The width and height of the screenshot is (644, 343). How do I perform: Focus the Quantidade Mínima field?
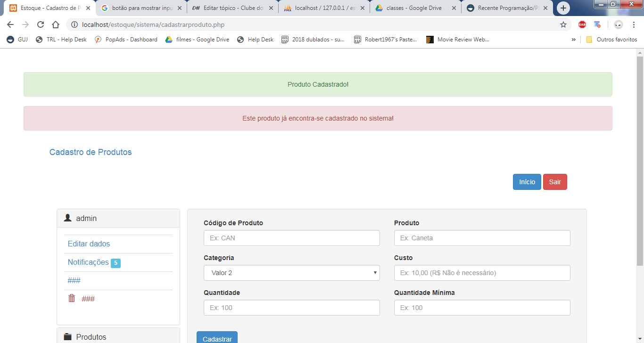[482, 308]
